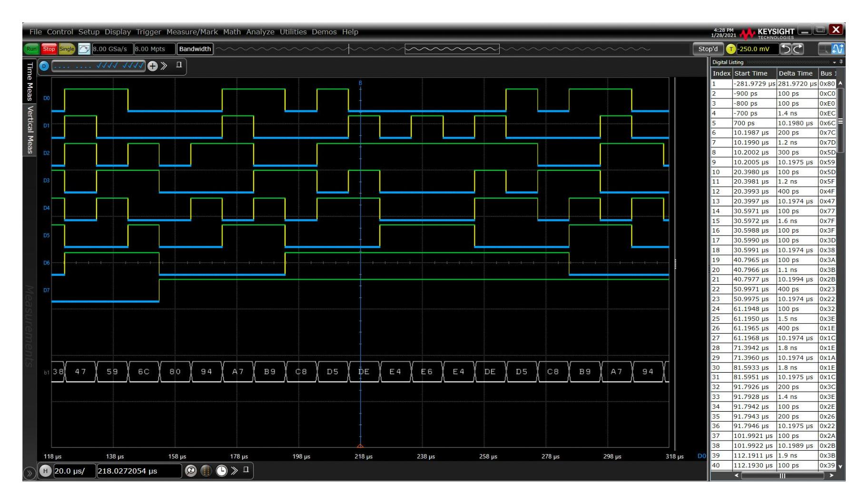Image resolution: width=868 pixels, height=504 pixels.
Task: Click the single-acquisition loop icon beside Single
Action: [84, 48]
